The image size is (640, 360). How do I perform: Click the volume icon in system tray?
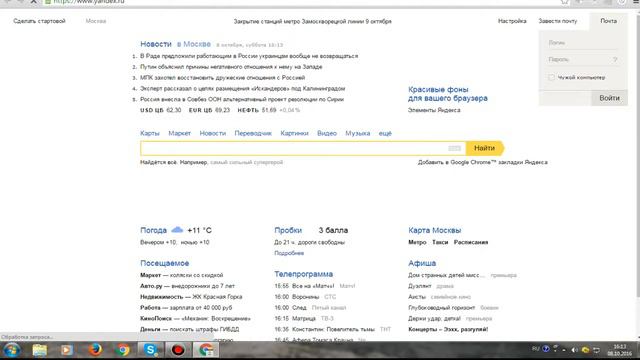(575, 350)
